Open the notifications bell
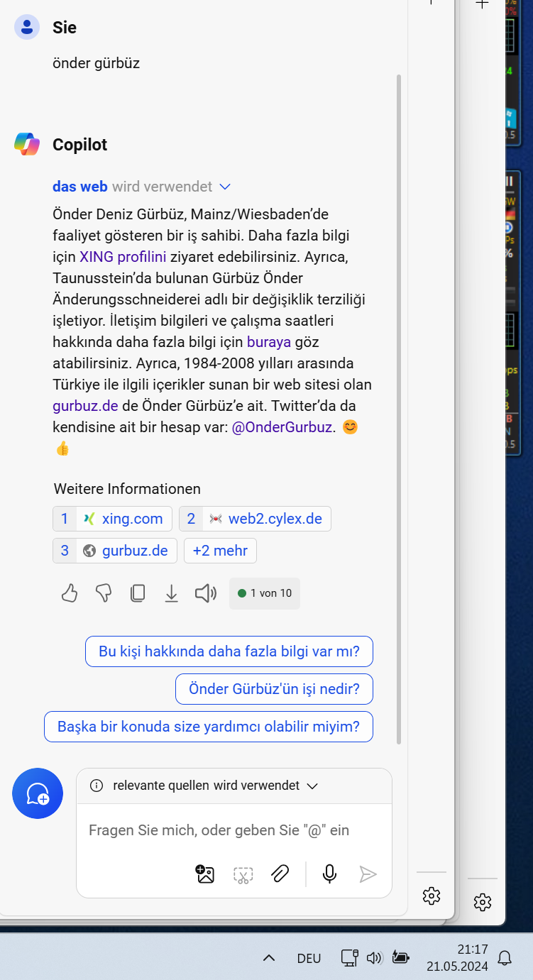 [505, 958]
